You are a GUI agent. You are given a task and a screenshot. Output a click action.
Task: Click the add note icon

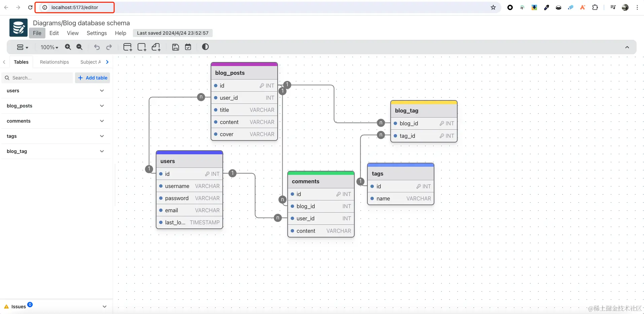point(156,47)
